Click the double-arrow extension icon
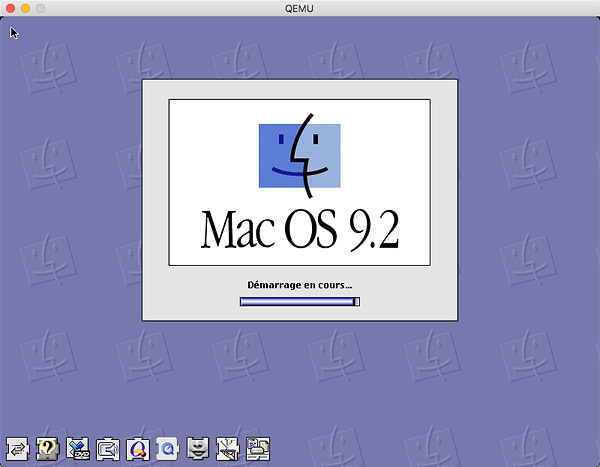This screenshot has height=467, width=600. click(17, 449)
